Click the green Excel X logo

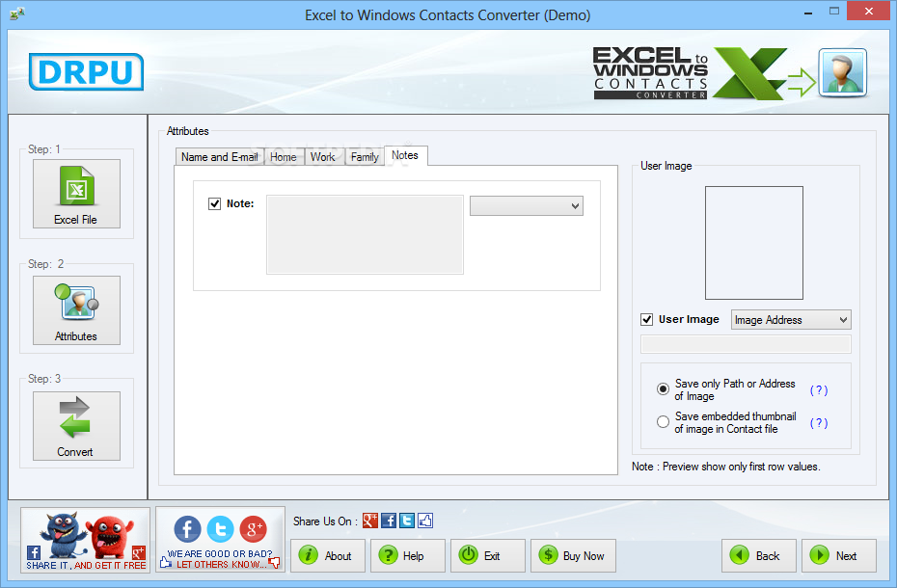pyautogui.click(x=749, y=73)
